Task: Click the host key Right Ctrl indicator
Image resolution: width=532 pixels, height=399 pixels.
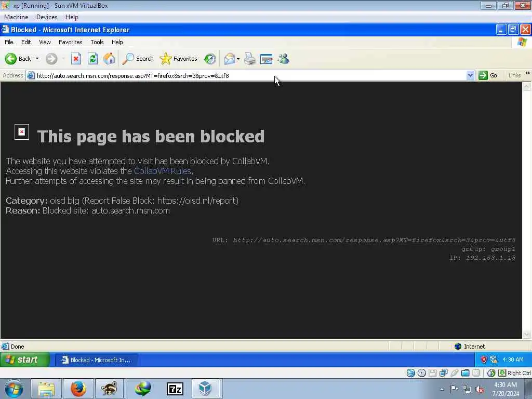Action: (x=514, y=373)
